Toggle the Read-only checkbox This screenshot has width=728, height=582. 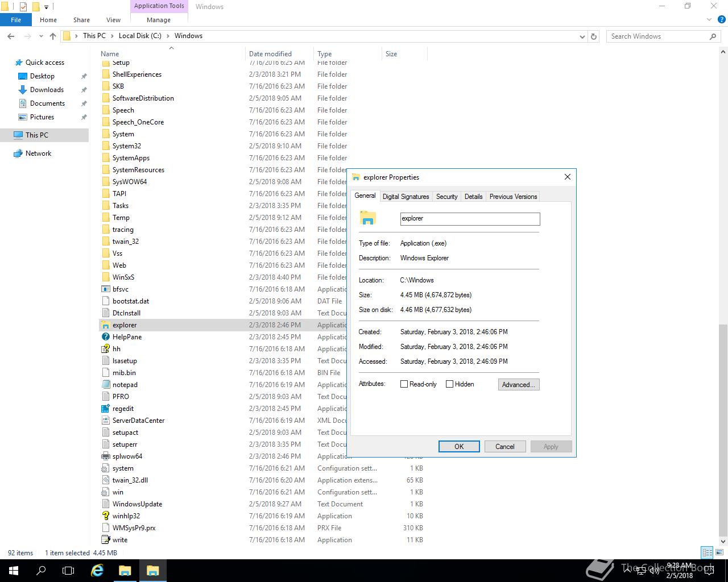pyautogui.click(x=404, y=384)
